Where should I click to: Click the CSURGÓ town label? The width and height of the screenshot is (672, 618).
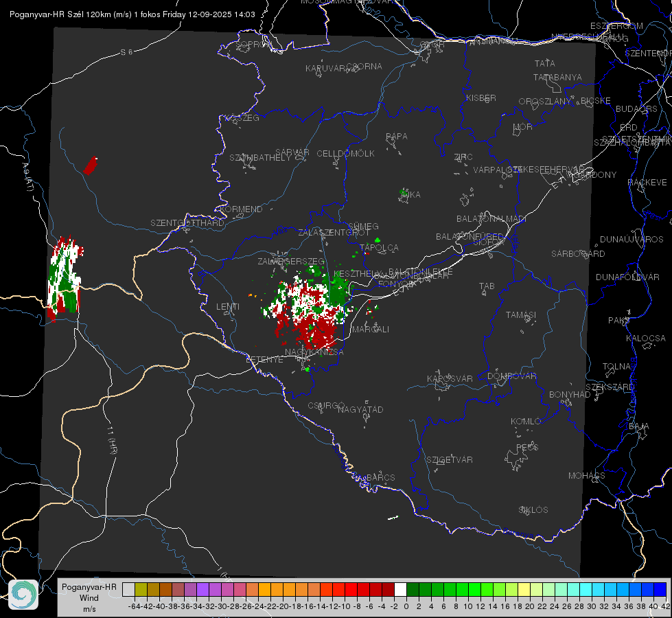(326, 406)
